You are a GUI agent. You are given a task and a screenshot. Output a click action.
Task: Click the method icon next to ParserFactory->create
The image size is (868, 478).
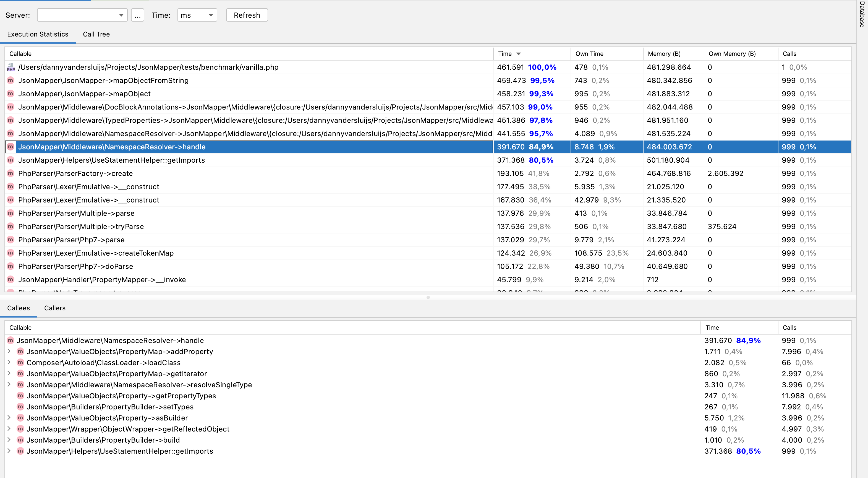[x=11, y=173]
